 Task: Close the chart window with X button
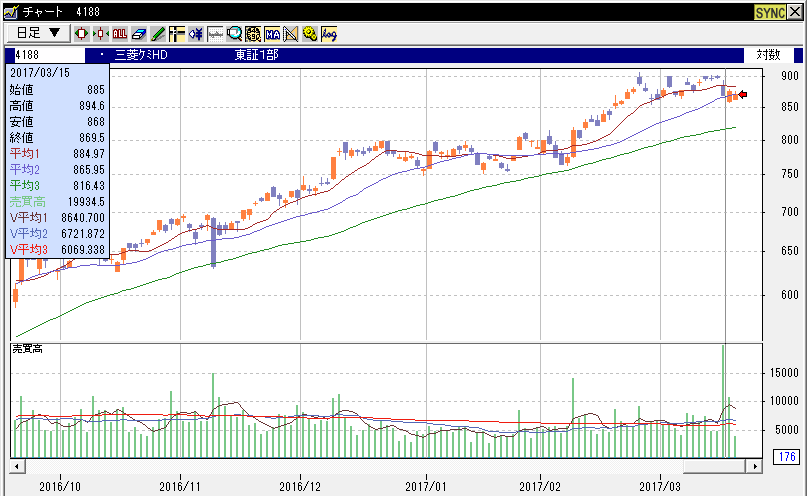click(795, 11)
